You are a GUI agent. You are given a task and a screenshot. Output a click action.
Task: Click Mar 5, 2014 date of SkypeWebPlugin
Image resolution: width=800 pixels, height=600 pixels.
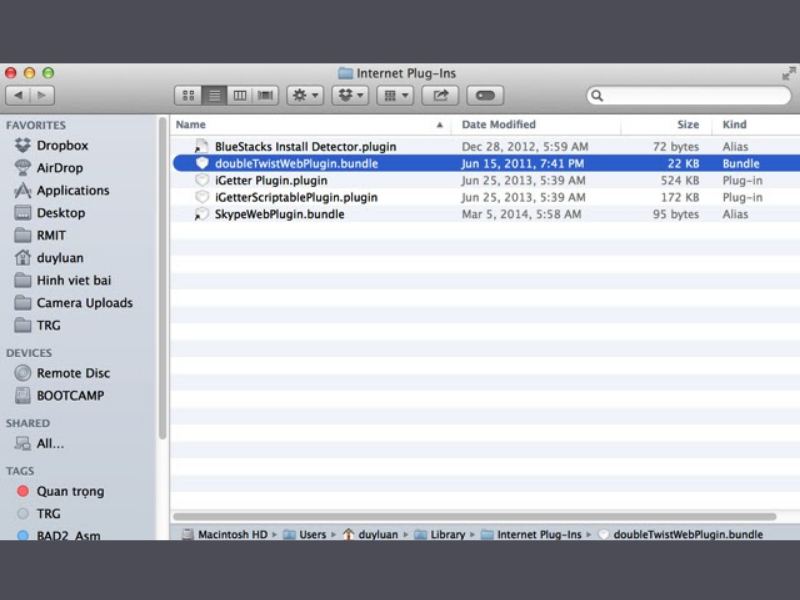pos(521,214)
